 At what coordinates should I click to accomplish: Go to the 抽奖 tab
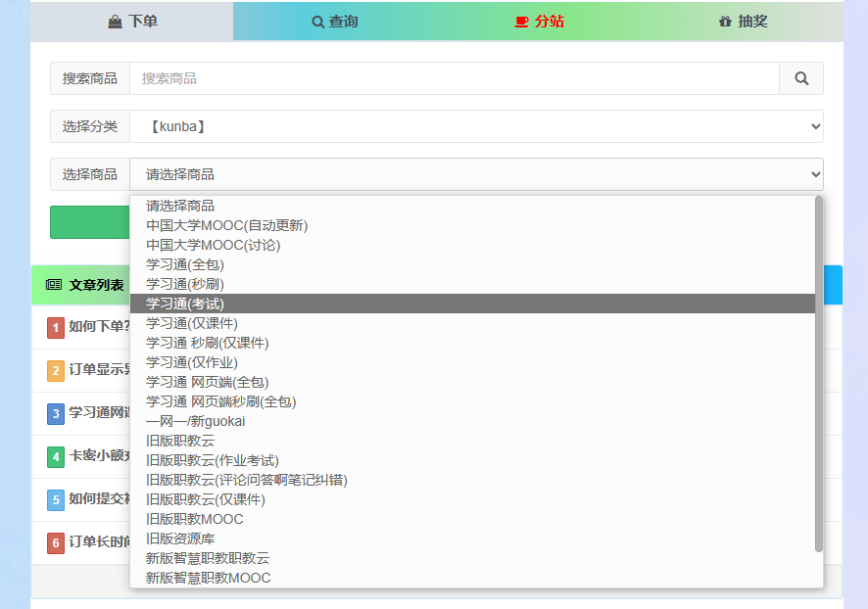point(742,22)
